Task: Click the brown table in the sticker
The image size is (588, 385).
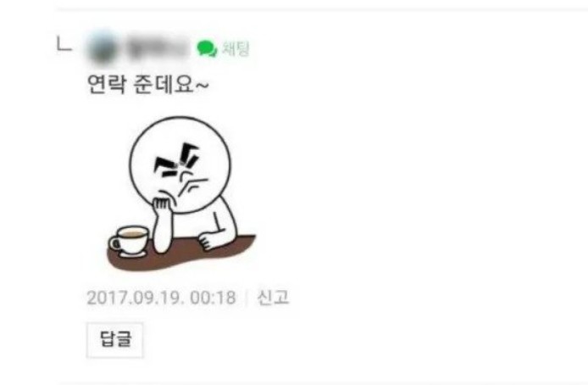Action: click(181, 254)
